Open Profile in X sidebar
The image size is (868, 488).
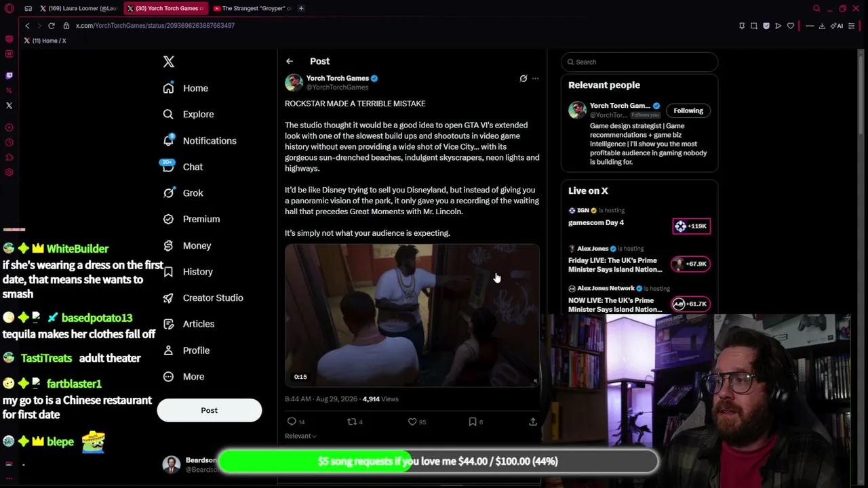186,350
